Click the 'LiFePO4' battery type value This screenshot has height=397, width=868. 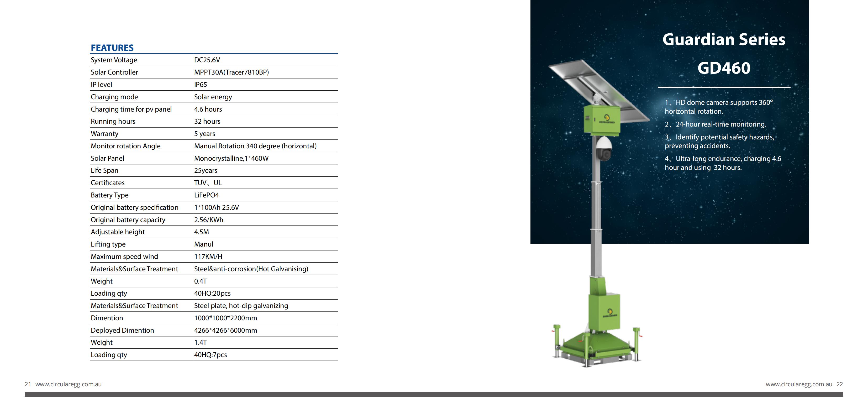tap(207, 195)
